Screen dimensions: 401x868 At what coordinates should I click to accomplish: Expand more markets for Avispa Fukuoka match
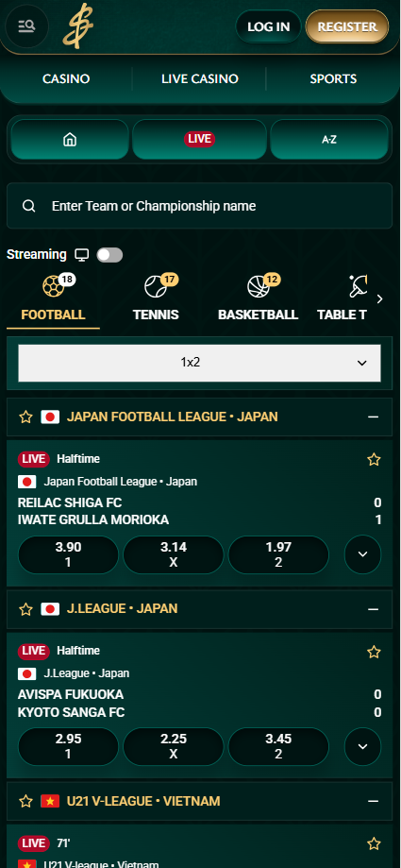click(363, 746)
